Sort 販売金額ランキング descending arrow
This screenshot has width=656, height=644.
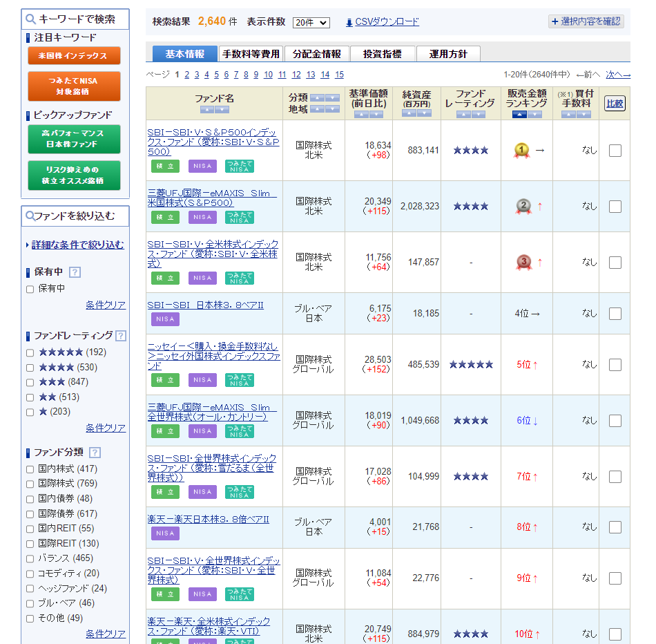point(534,114)
